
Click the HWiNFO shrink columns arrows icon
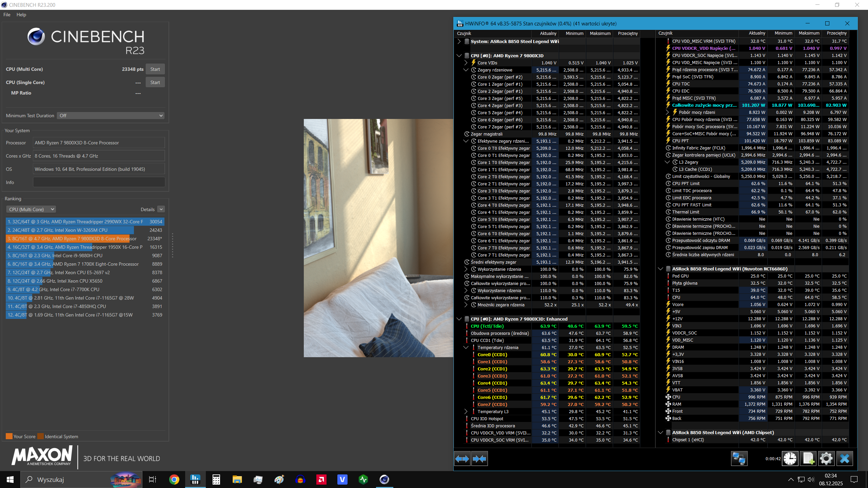[x=480, y=459]
